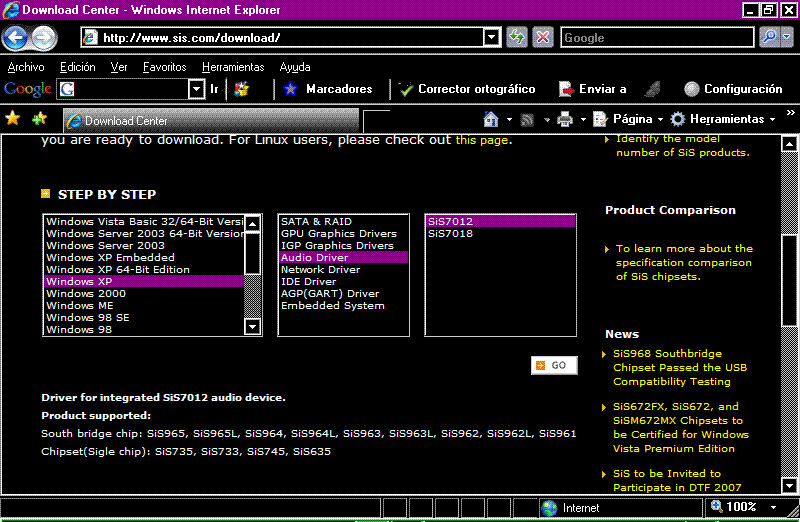
Task: Select GPU Graphics Drivers
Action: 344,234
